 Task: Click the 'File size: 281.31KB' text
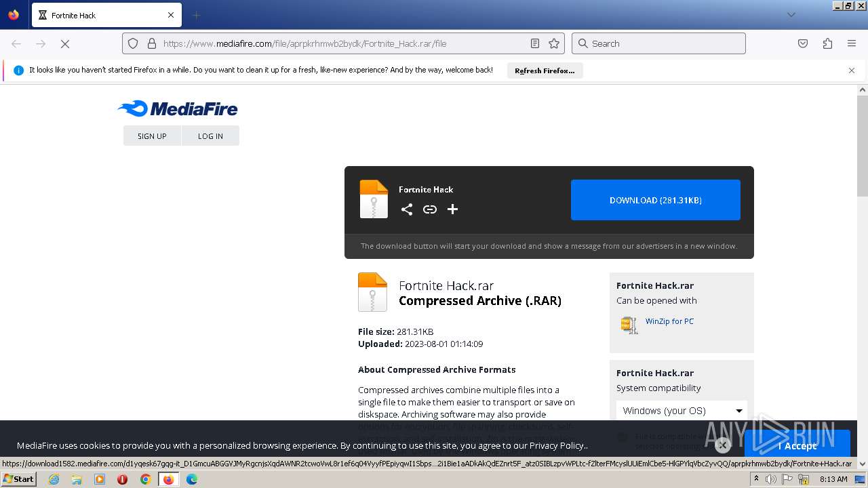395,331
